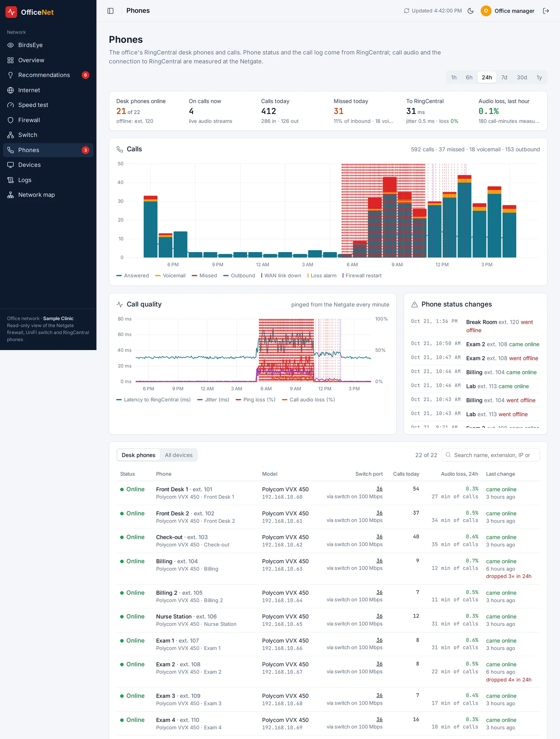Open the Internet section
Image resolution: width=560 pixels, height=739 pixels.
[48, 90]
